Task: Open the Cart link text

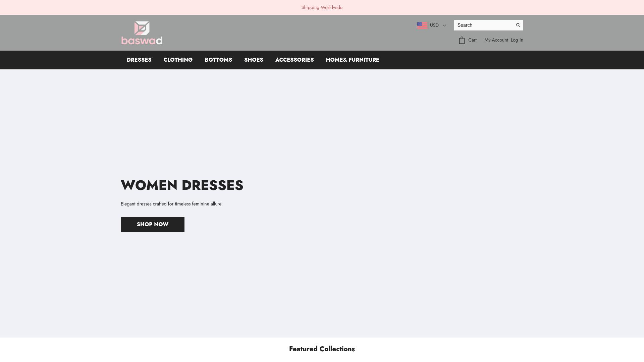Action: point(472,40)
